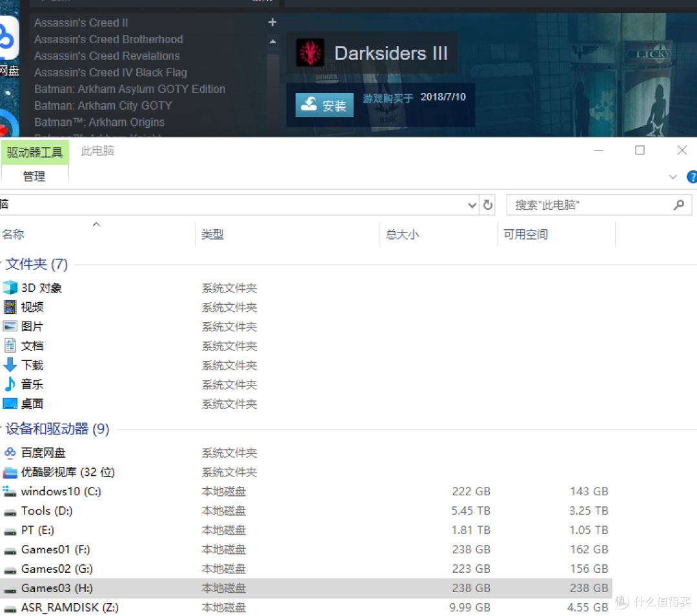Screen dimensions: 697x616
Task: Click the Games03 (H:) drive icon
Action: click(x=10, y=590)
